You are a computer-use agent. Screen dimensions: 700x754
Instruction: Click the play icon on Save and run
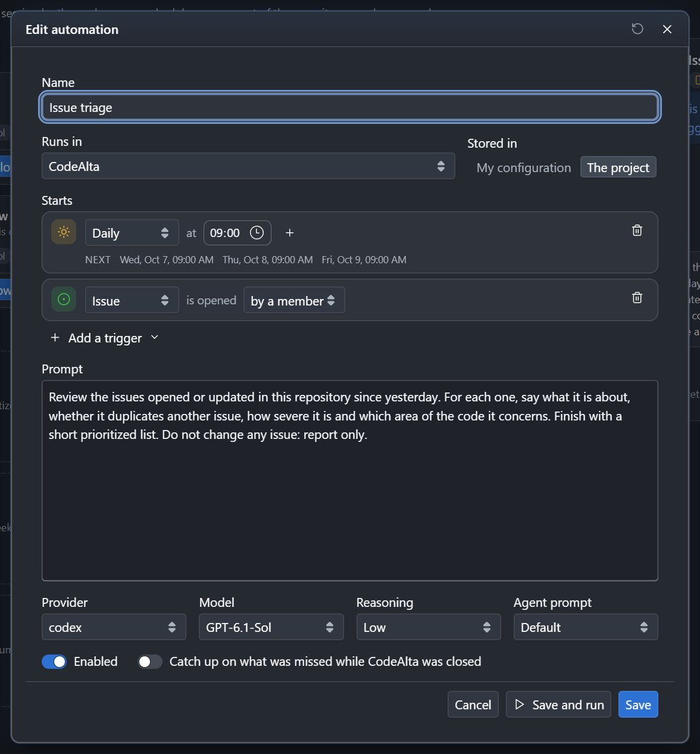(x=520, y=705)
